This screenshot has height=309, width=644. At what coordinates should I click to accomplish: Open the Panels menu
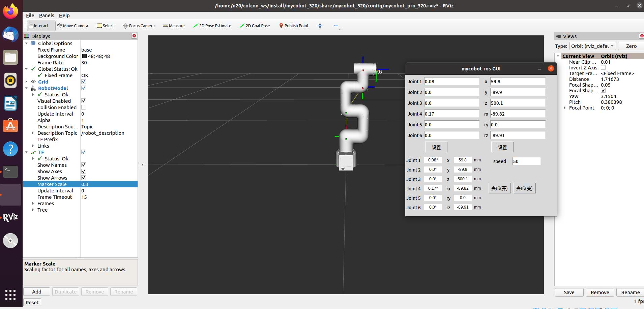tap(47, 16)
